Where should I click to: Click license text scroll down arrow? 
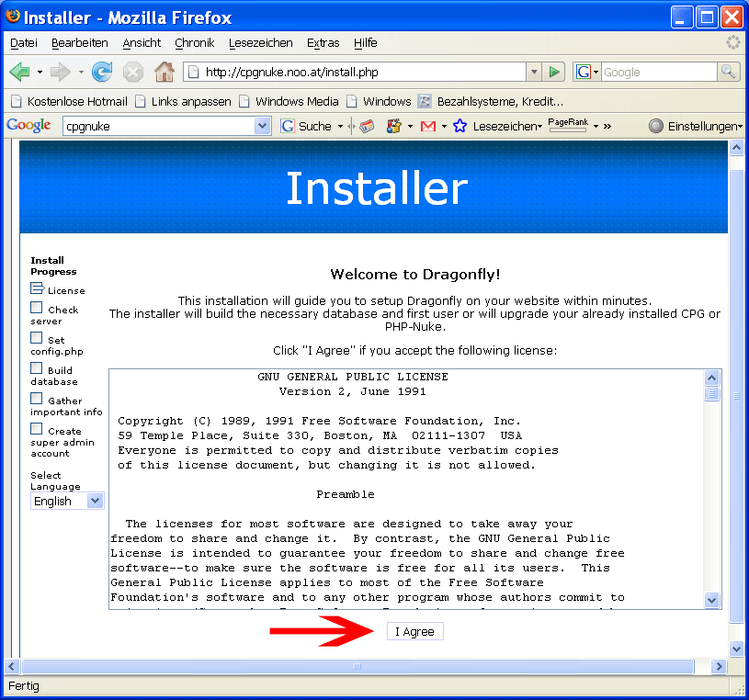point(711,600)
